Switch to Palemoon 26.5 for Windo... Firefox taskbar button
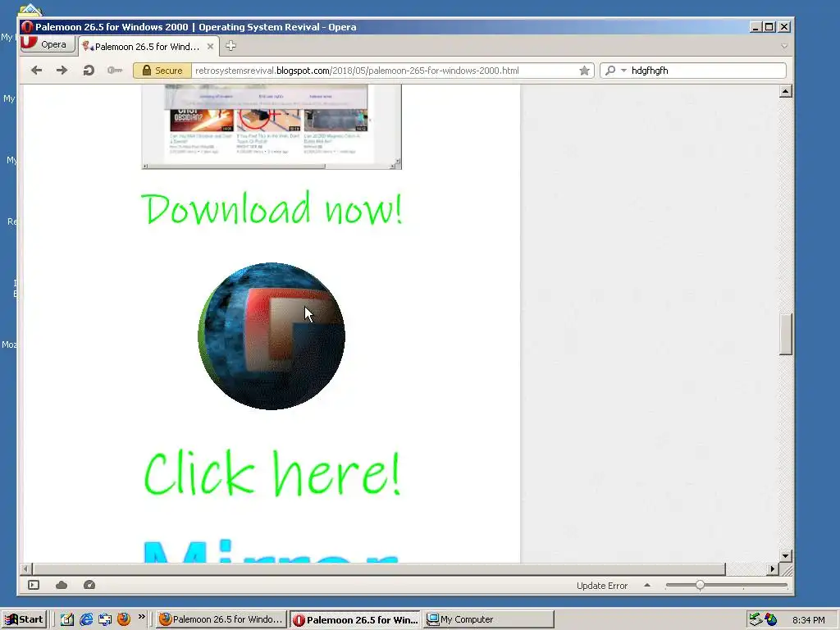The width and height of the screenshot is (840, 630). click(x=221, y=619)
